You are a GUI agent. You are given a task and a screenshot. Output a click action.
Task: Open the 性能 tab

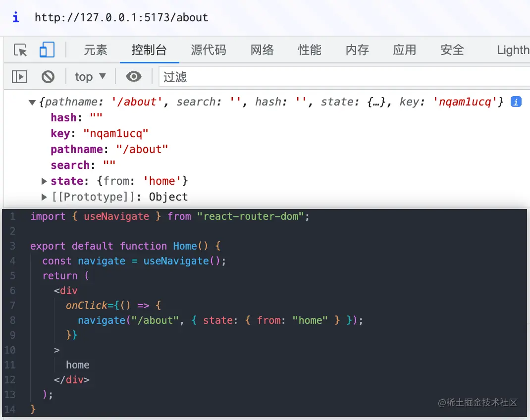pyautogui.click(x=310, y=50)
